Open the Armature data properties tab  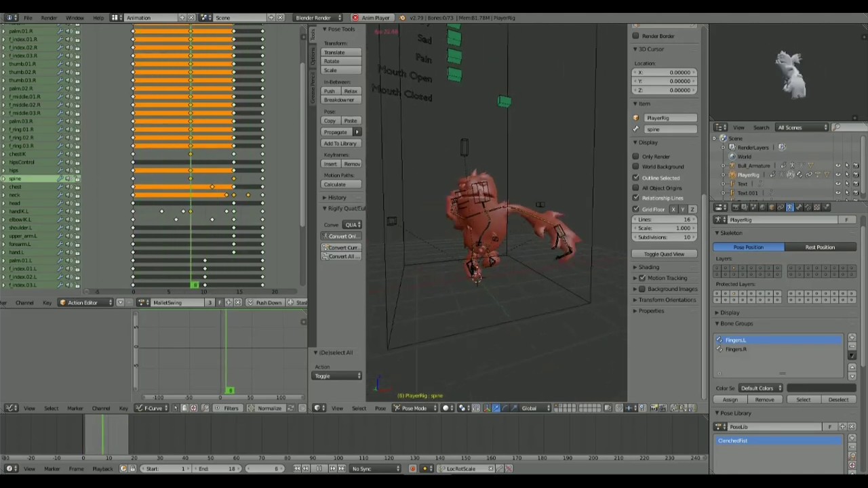click(x=790, y=207)
